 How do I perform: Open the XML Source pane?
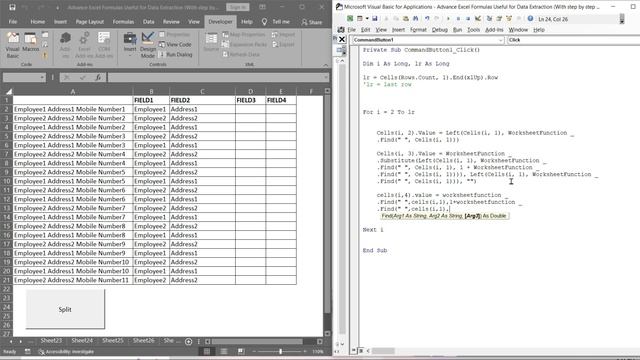pyautogui.click(x=211, y=42)
